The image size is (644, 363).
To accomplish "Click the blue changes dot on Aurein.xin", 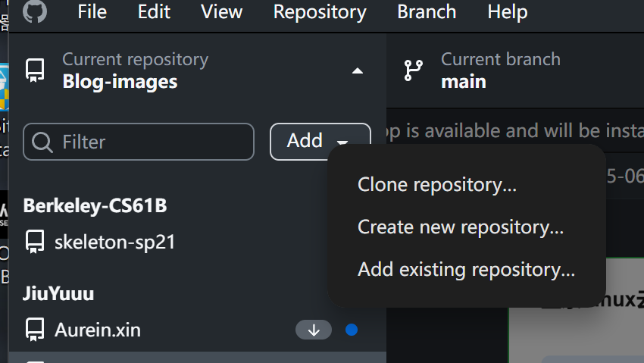I will point(352,330).
